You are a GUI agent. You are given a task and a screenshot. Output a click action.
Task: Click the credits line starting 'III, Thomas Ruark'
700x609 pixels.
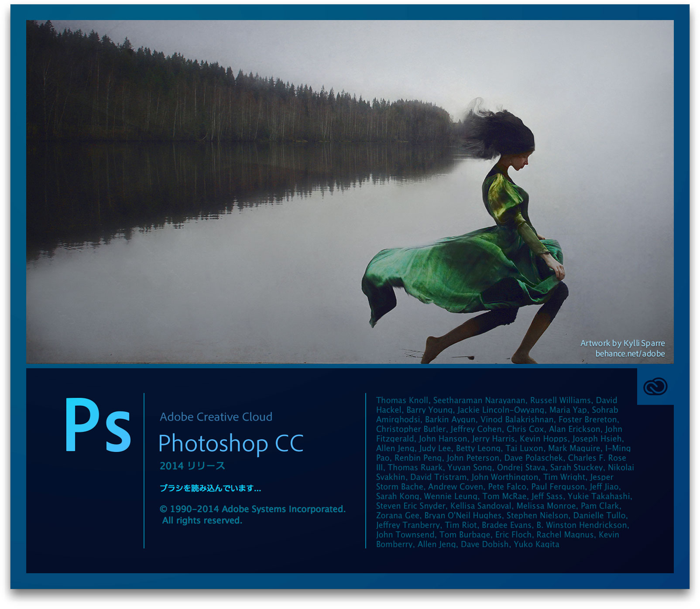[x=505, y=468]
